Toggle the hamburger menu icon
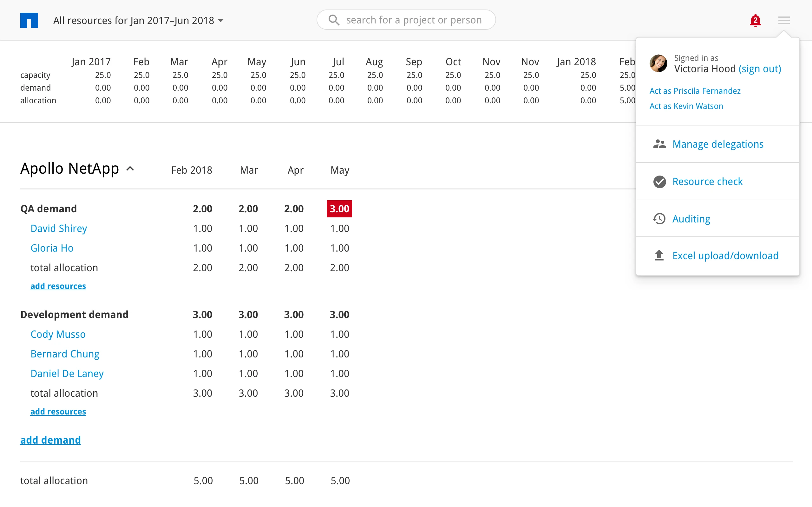Screen dimensions: 812x507 tap(784, 21)
